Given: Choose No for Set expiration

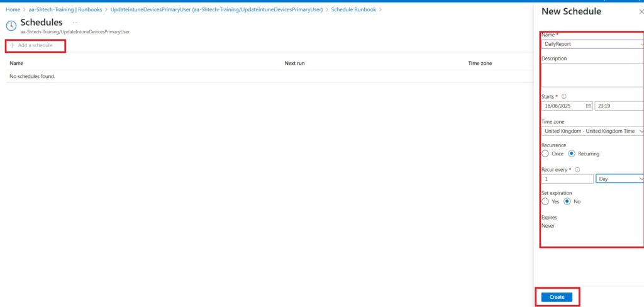Looking at the screenshot, I should pyautogui.click(x=567, y=202).
